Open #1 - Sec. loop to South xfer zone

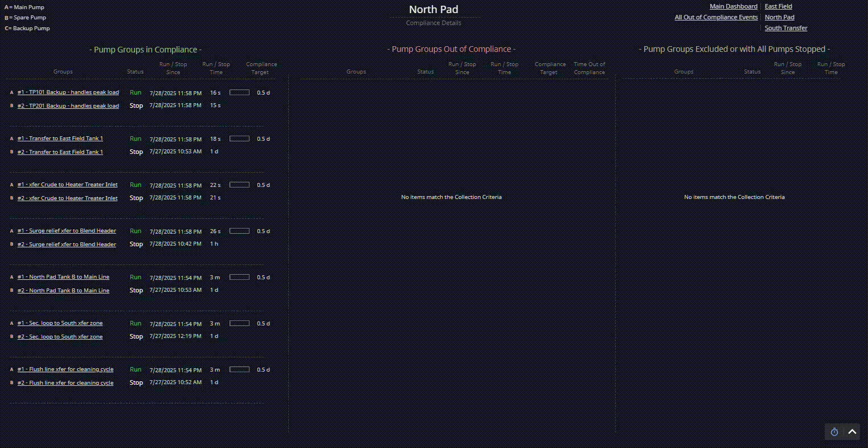[60, 323]
